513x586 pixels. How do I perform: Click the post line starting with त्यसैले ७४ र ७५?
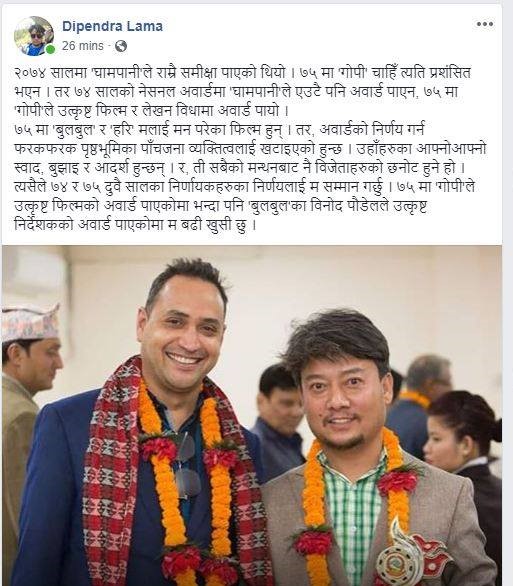click(x=244, y=187)
